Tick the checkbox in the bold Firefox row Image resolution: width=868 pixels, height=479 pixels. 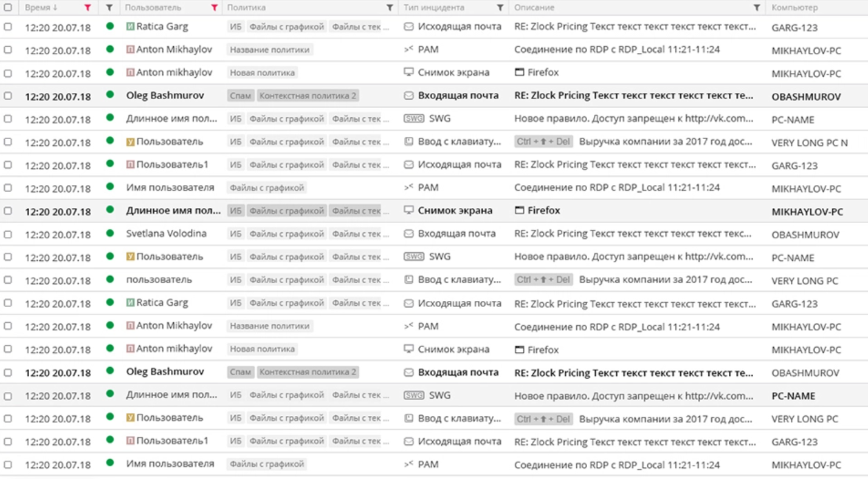(8, 211)
